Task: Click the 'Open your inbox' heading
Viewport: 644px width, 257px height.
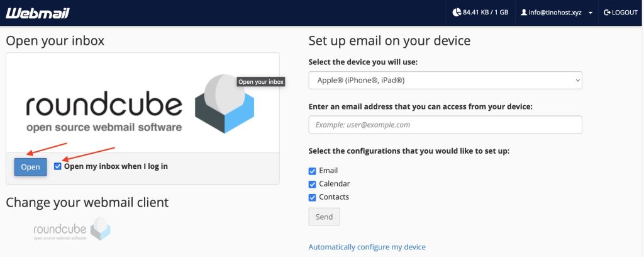Action: [55, 41]
